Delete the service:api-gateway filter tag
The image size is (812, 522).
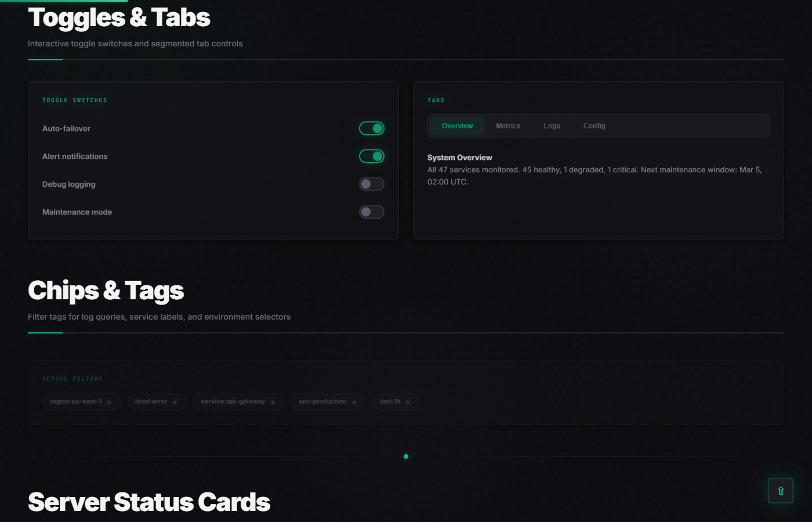(x=273, y=402)
